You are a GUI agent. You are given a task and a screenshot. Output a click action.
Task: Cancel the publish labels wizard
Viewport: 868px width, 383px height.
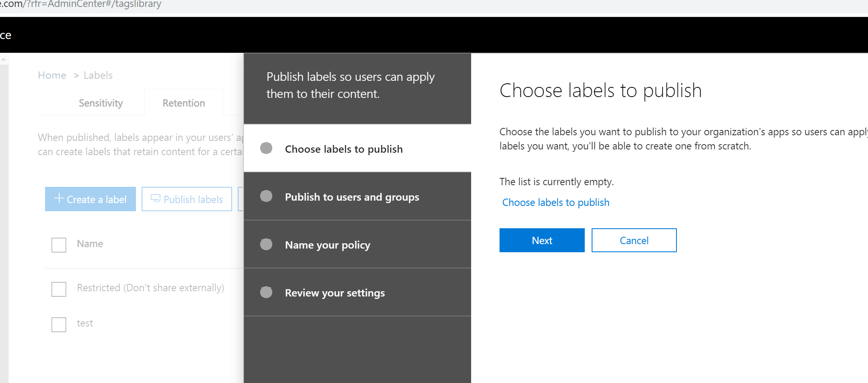pos(634,240)
